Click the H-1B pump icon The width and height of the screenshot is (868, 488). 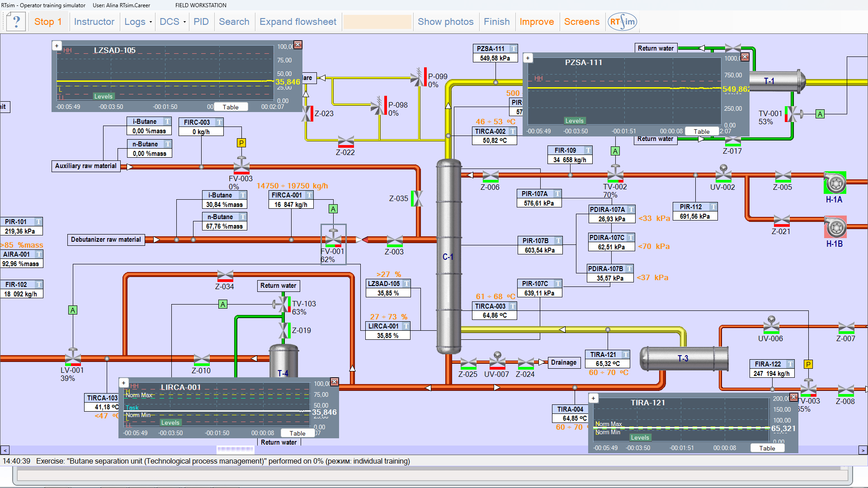point(835,227)
